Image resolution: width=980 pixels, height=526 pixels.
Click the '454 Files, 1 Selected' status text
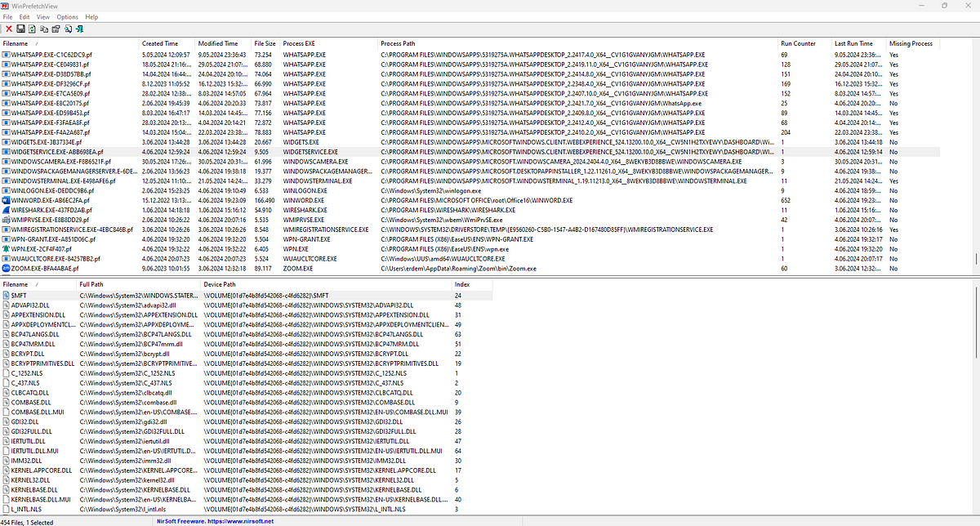pyautogui.click(x=27, y=521)
